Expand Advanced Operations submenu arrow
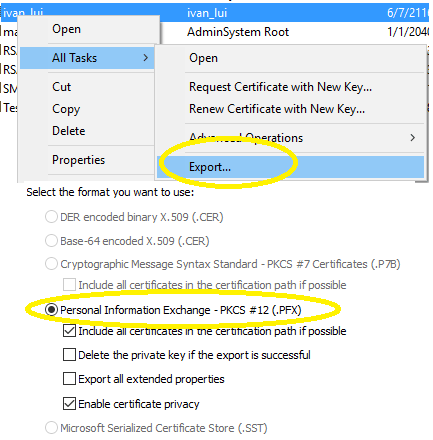This screenshot has height=440, width=433. [x=413, y=138]
